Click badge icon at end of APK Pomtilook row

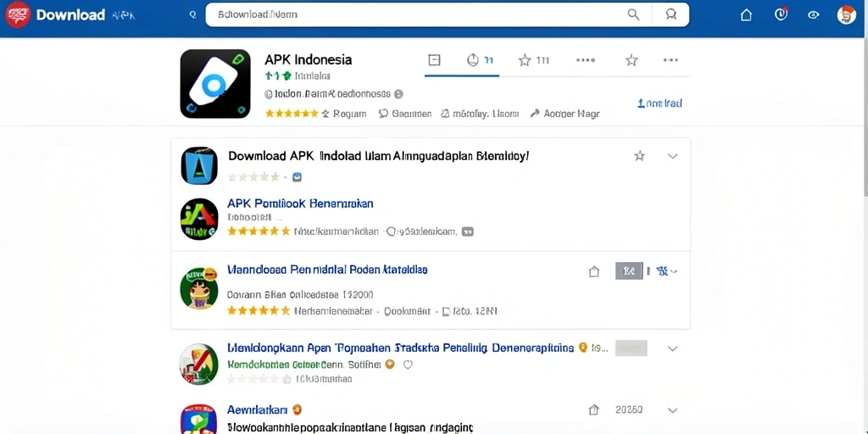pyautogui.click(x=468, y=231)
